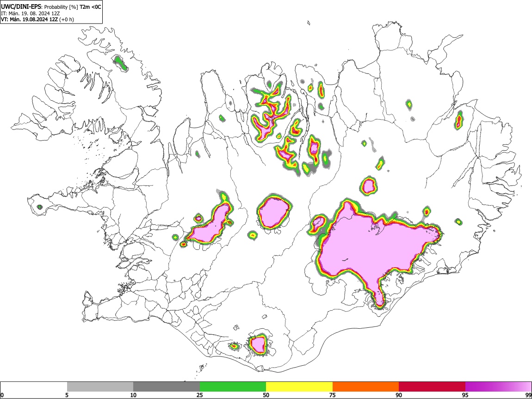Click the '(+0 h)' forecast offset text

coord(67,19)
